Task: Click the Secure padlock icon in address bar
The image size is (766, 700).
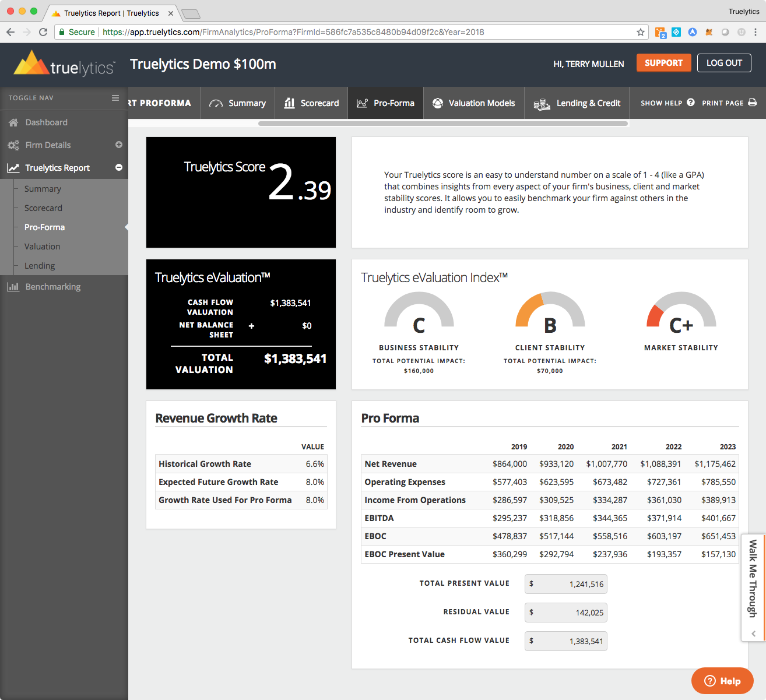Action: pyautogui.click(x=62, y=32)
